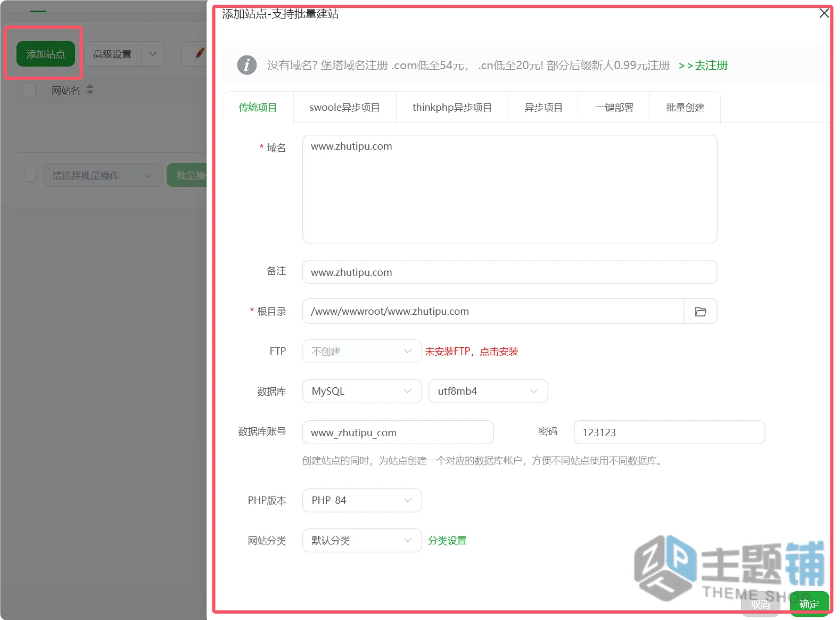840x620 pixels.
Task: Open the 默认分类 site category dropdown
Action: click(x=362, y=541)
